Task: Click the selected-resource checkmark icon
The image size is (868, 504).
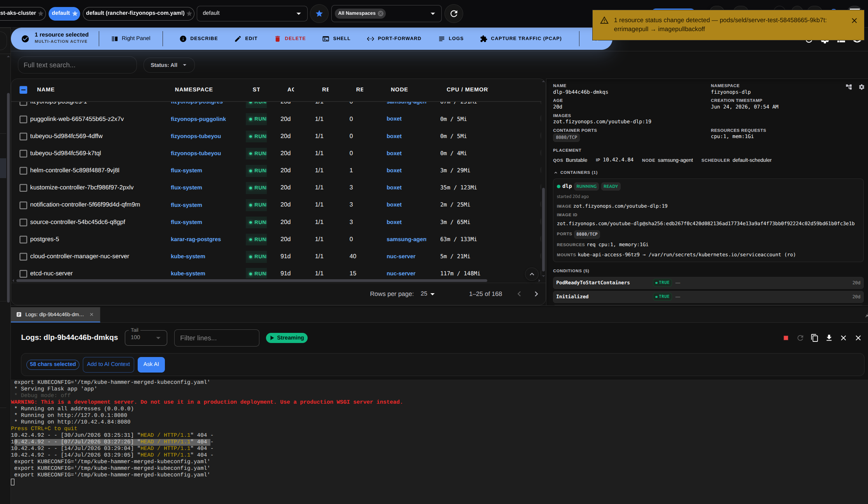Action: 25,38
